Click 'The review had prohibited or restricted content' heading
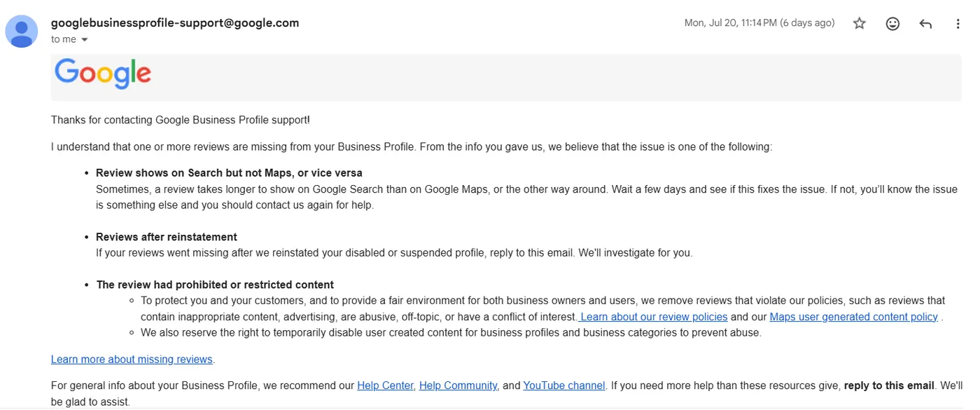The width and height of the screenshot is (980, 410). pyautogui.click(x=215, y=285)
